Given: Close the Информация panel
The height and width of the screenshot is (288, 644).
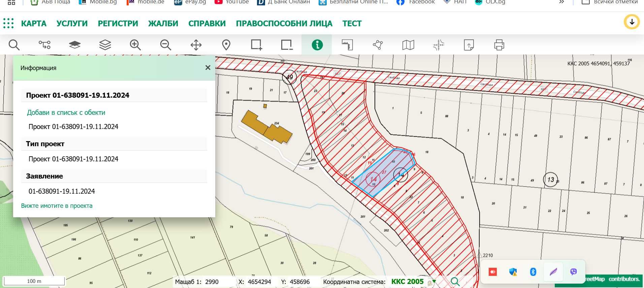Looking at the screenshot, I should point(208,68).
